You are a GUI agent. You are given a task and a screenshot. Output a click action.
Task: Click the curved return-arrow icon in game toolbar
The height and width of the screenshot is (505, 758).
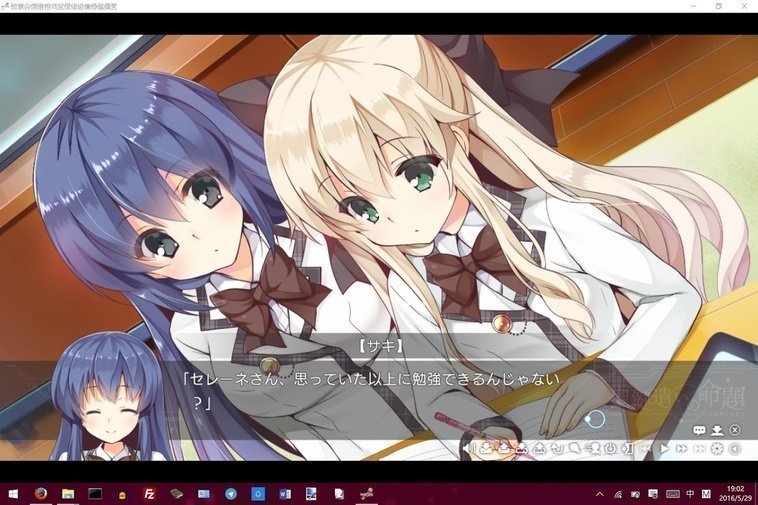pyautogui.click(x=557, y=448)
